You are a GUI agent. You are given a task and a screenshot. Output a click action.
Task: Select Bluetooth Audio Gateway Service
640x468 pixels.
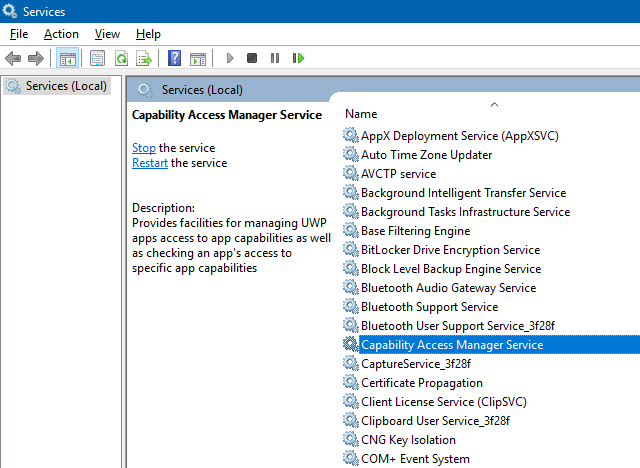(449, 288)
